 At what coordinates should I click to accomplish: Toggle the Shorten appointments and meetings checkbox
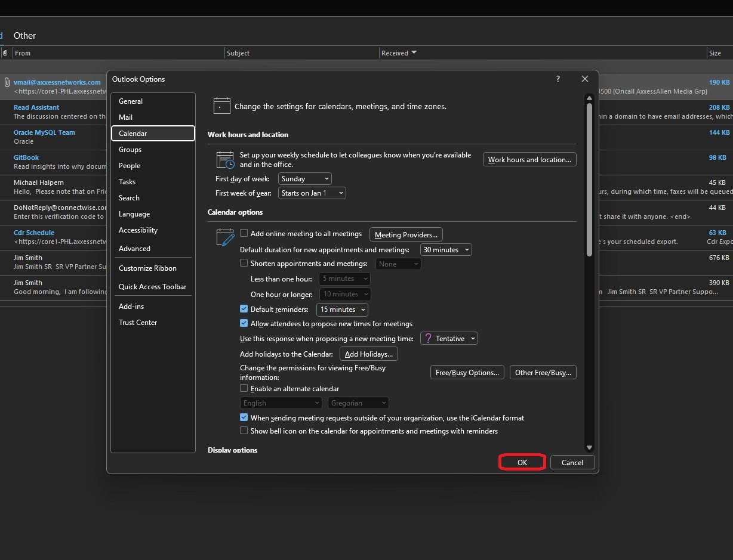[x=244, y=263]
